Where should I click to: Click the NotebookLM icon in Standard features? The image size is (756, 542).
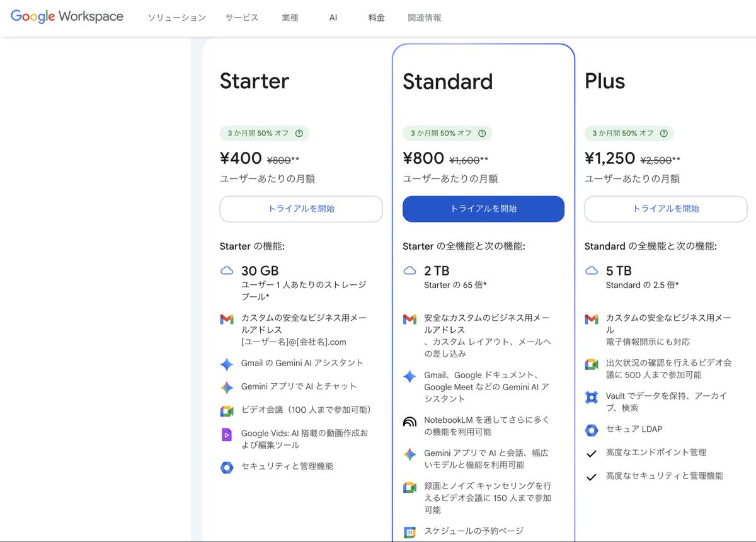[409, 422]
